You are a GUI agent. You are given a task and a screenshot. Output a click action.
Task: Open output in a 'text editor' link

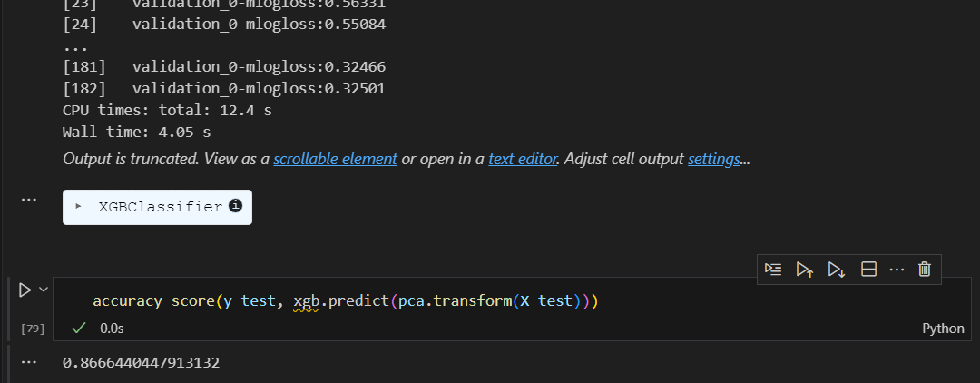[523, 159]
